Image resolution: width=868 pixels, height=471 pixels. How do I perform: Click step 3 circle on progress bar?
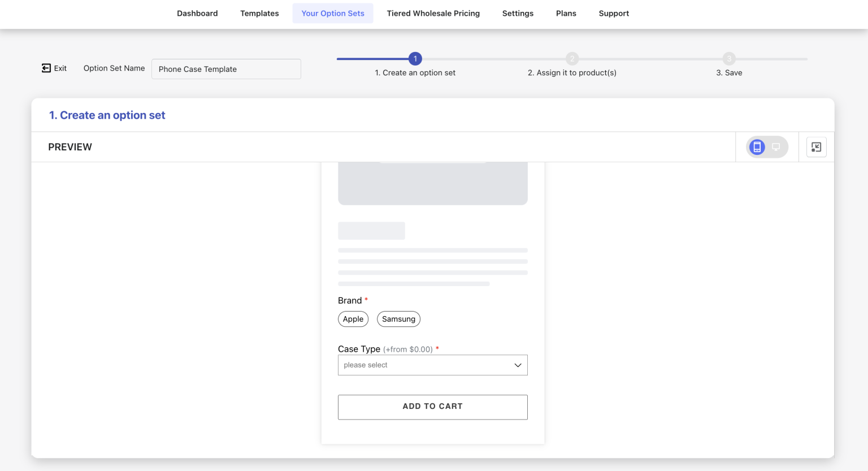(729, 58)
